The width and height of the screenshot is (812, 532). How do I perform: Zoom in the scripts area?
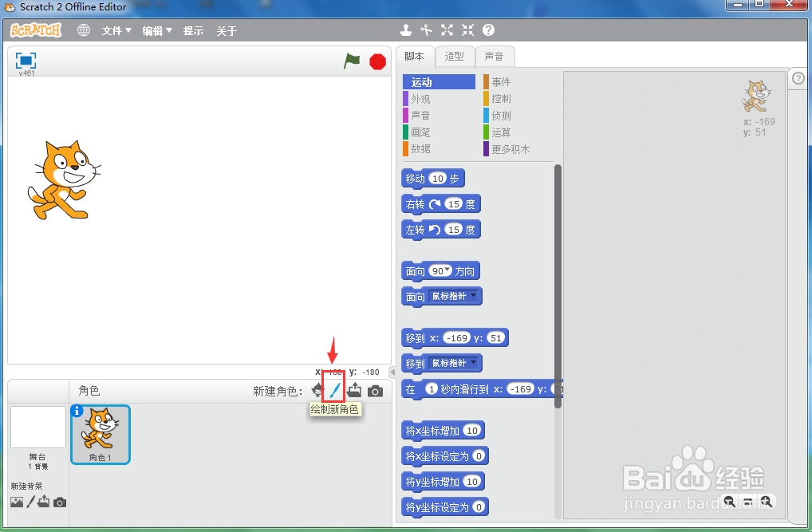coord(767,501)
